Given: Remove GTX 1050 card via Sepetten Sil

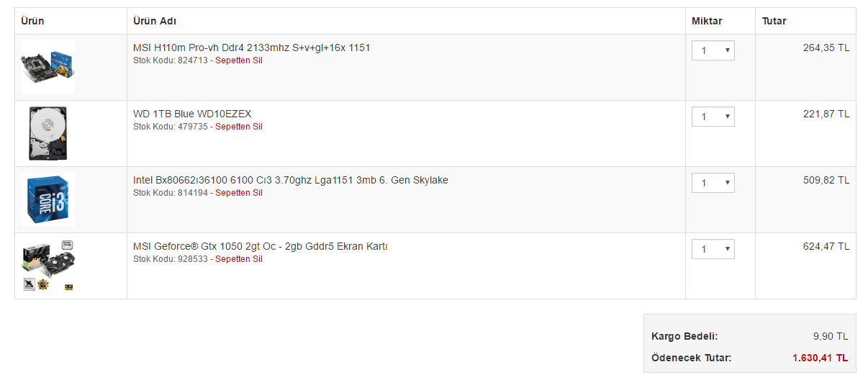Looking at the screenshot, I should point(239,259).
